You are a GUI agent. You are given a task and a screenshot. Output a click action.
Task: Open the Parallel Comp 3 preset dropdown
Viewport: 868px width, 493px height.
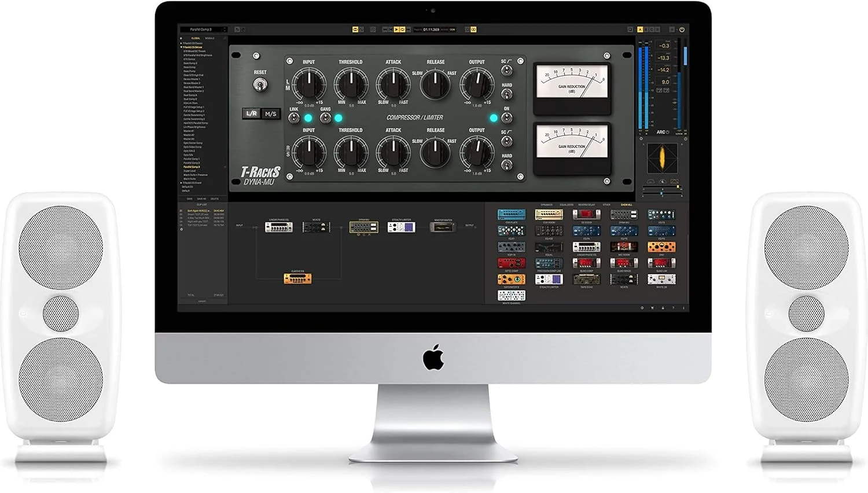225,30
